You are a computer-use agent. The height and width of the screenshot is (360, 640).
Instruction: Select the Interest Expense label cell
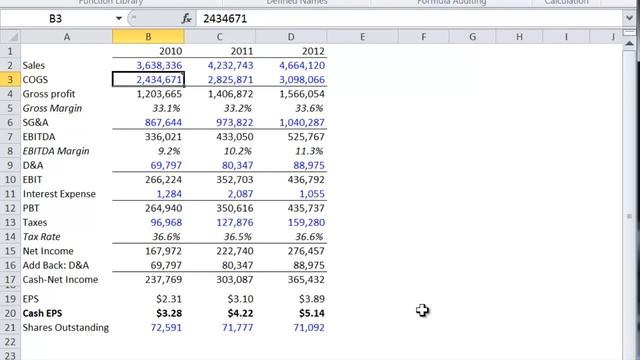(67, 194)
